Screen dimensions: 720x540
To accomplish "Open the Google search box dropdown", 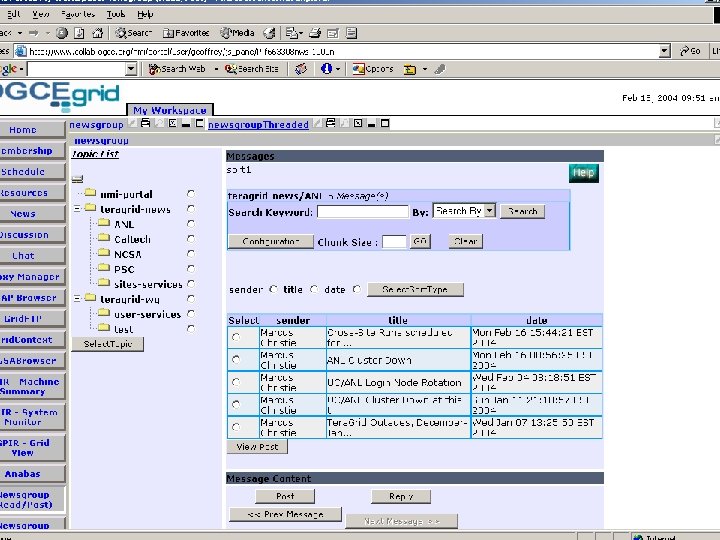I will [131, 69].
